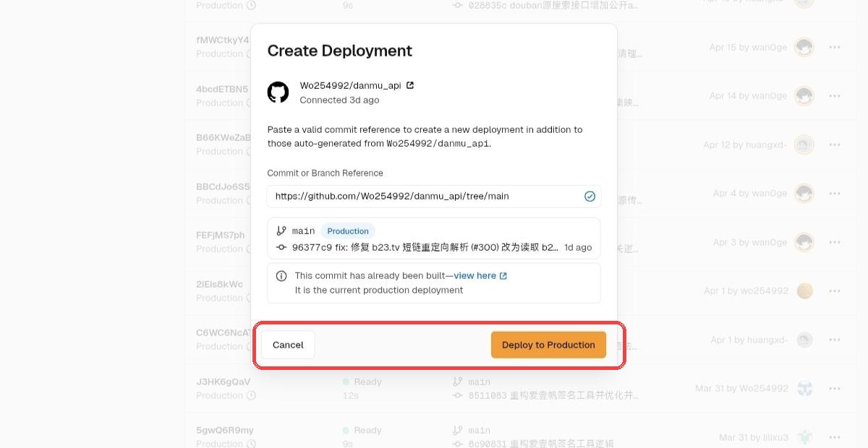Click the branch icon next to main in dialog
Viewport: 868px width, 448px height.
click(281, 231)
